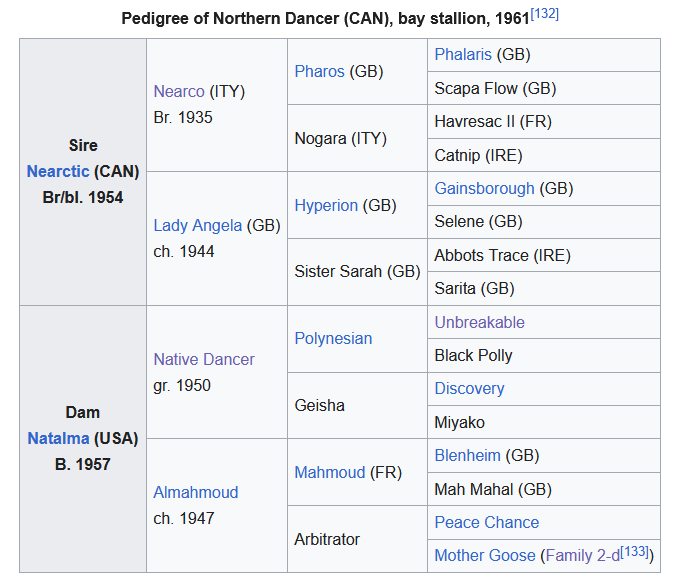
Task: Open the Mother Goose link
Action: pyautogui.click(x=485, y=556)
